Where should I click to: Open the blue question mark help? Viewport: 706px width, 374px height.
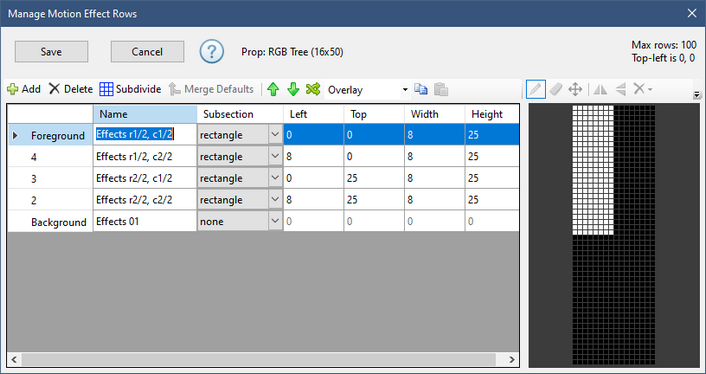212,52
